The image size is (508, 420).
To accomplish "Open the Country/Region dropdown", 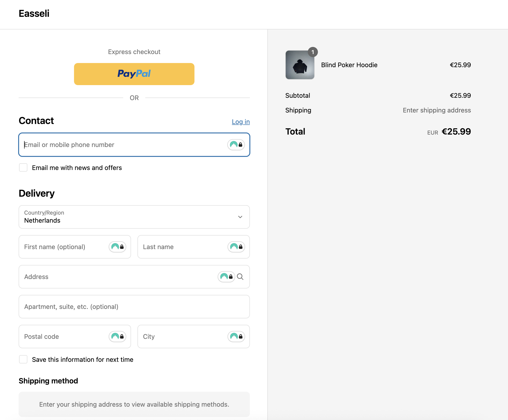I will 134,217.
